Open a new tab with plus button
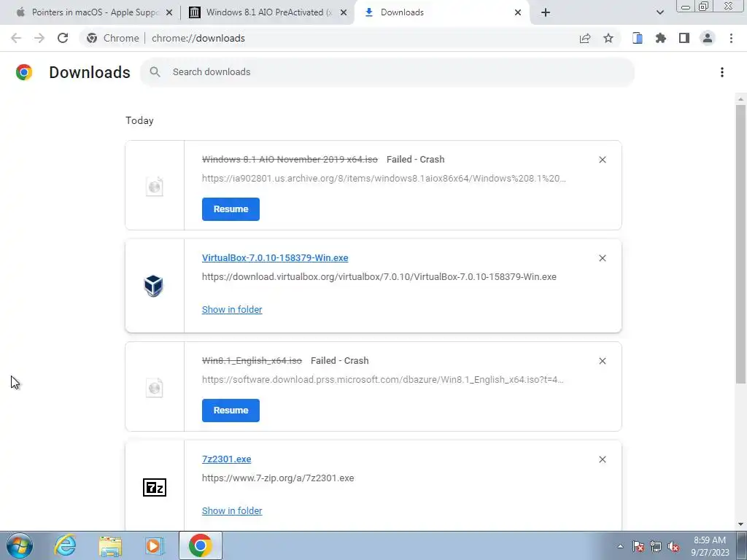The image size is (747, 560). click(x=546, y=12)
